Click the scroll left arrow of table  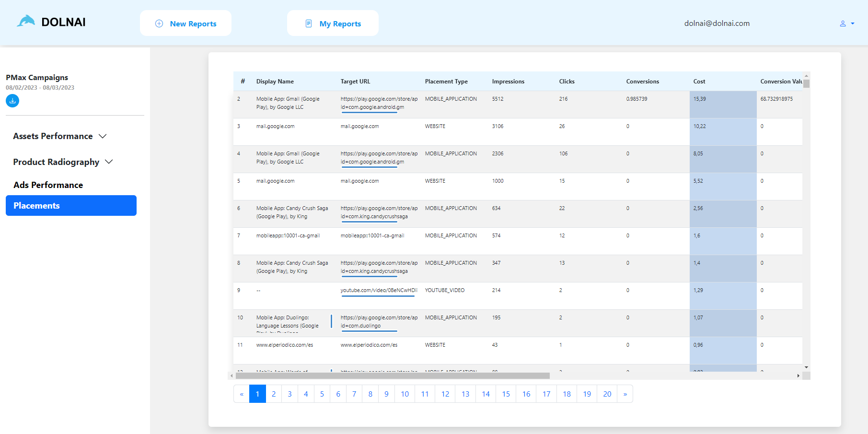[x=231, y=375]
